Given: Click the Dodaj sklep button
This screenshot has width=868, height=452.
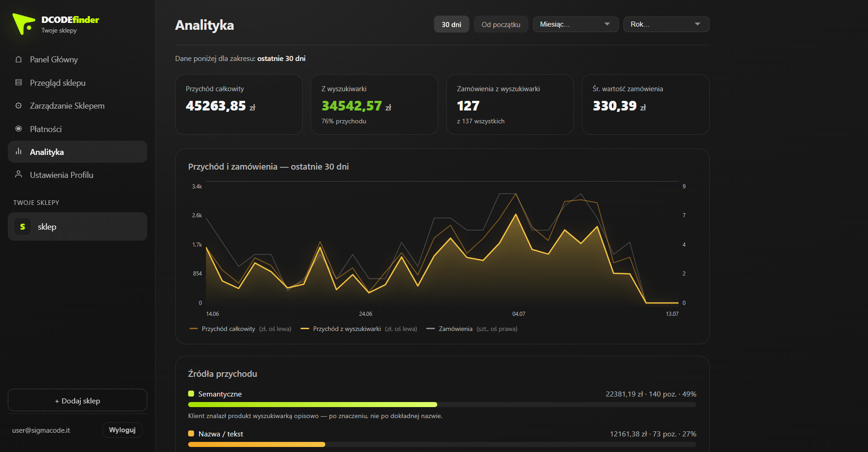Looking at the screenshot, I should [78, 401].
